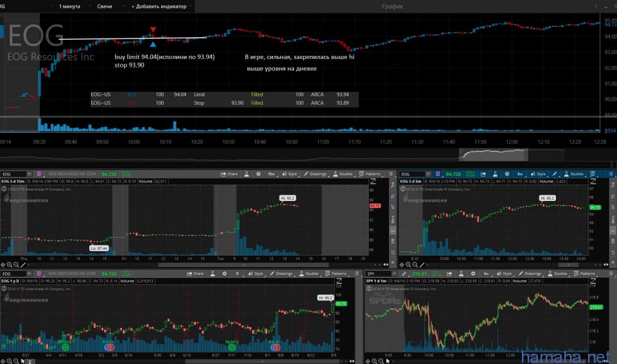Toggle the scale icon in SPY chart
Screen dimensions: 617x364
tap(593, 281)
